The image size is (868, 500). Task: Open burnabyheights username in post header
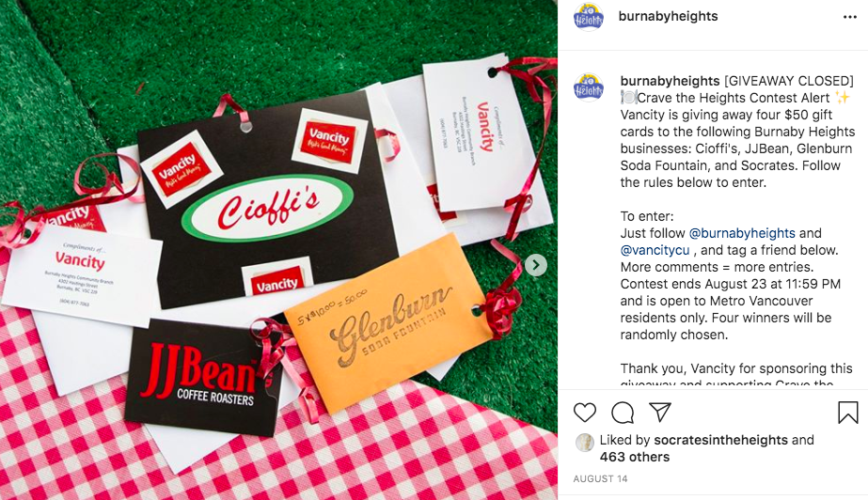668,17
